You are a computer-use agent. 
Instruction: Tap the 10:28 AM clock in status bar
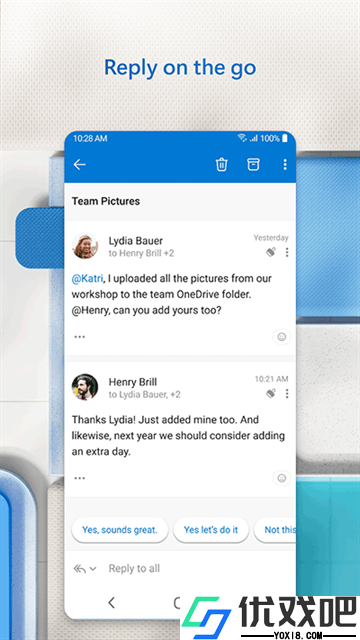click(x=90, y=138)
